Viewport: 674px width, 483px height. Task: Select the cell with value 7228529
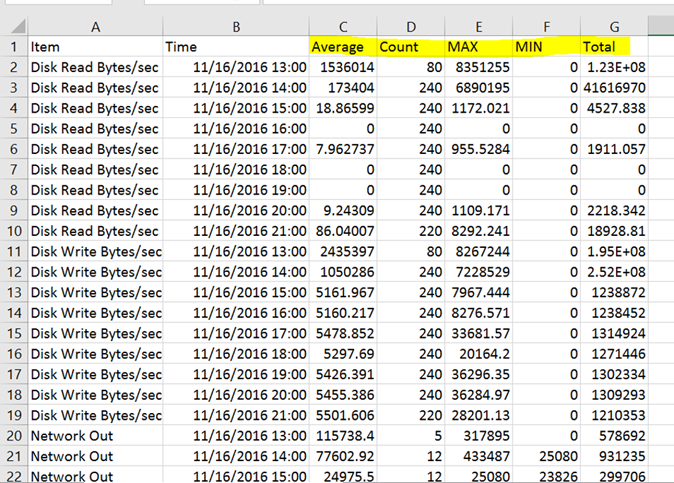[478, 272]
